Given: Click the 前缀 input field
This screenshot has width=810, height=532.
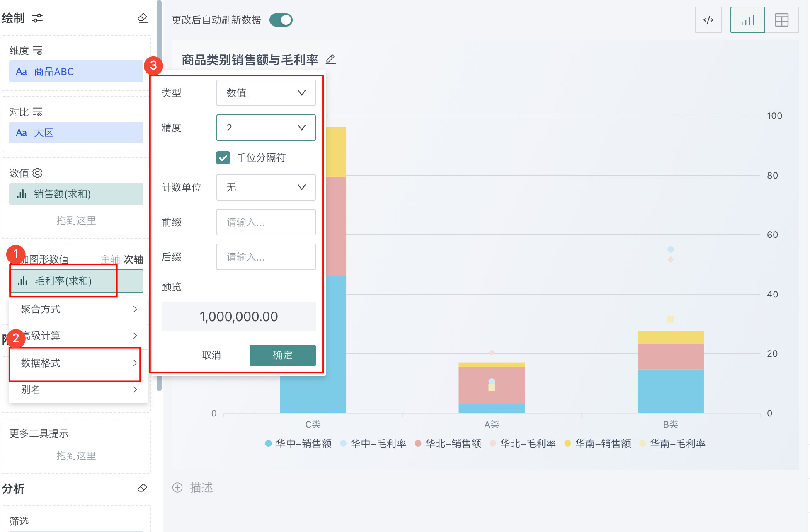Looking at the screenshot, I should [x=266, y=222].
